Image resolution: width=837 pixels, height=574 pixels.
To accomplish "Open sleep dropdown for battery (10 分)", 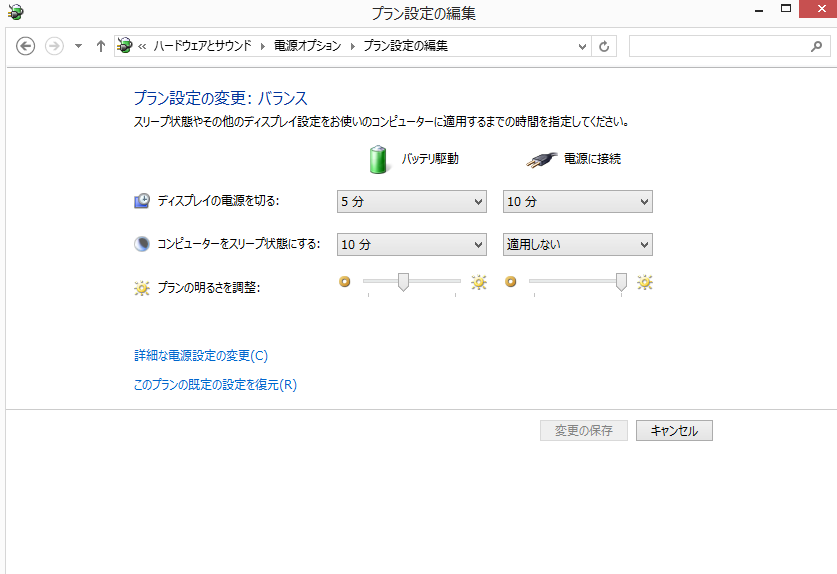I will (411, 244).
